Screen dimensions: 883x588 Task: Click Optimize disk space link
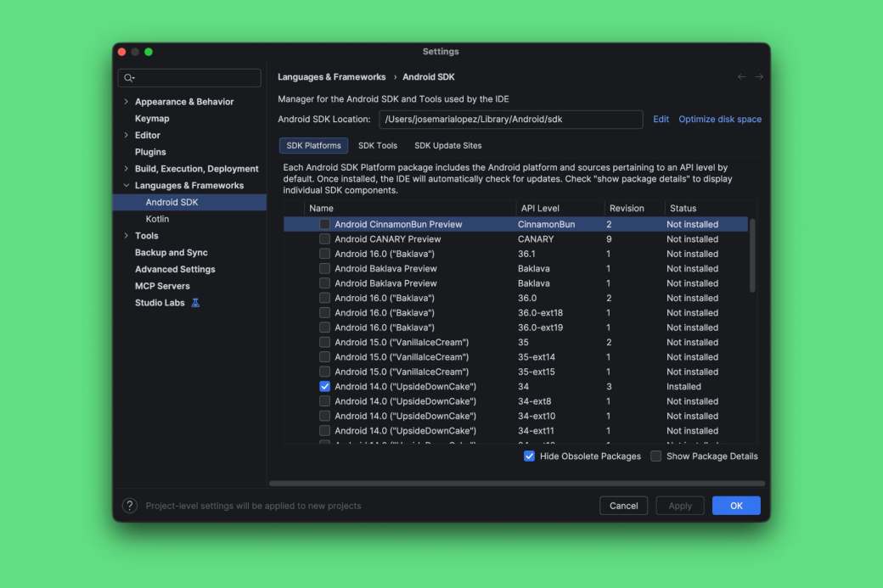pos(720,120)
